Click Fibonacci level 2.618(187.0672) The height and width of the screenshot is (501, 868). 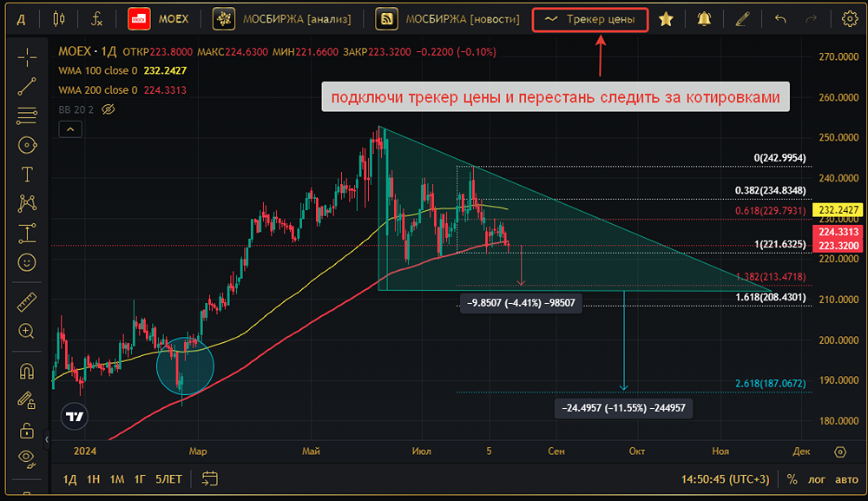pos(771,384)
